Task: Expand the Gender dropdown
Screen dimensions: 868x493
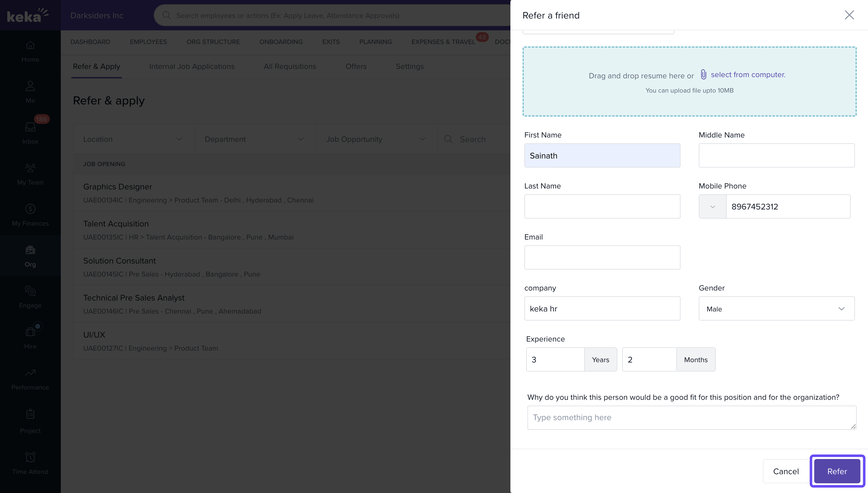Action: pyautogui.click(x=776, y=308)
